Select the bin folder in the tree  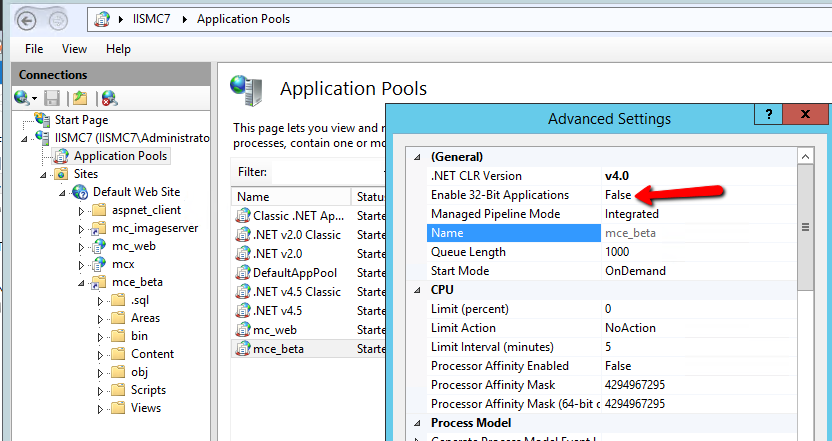click(x=140, y=336)
